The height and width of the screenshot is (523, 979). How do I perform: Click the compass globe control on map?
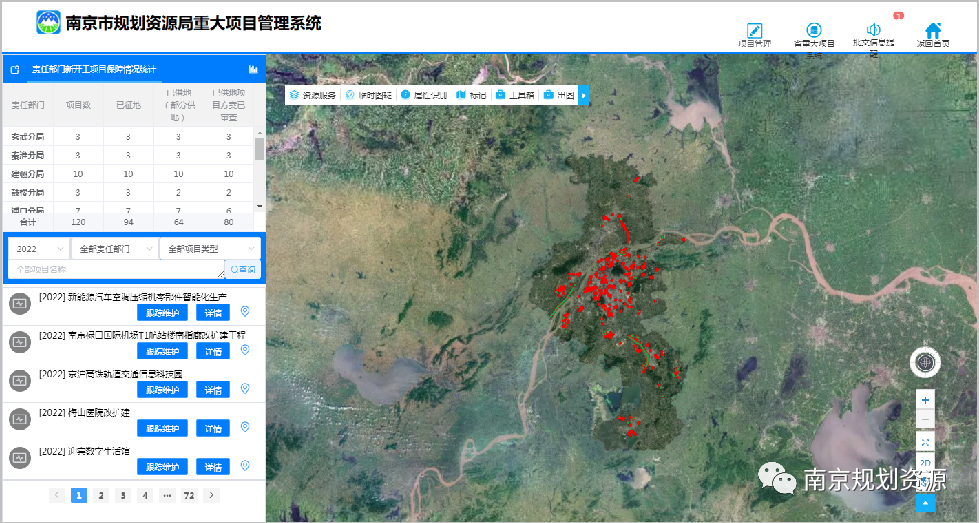coord(925,362)
